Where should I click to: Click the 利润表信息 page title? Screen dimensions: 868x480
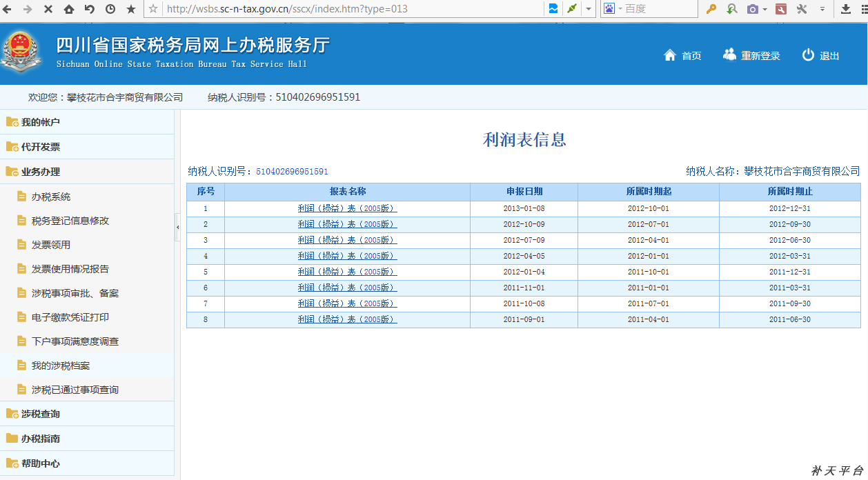pyautogui.click(x=524, y=140)
